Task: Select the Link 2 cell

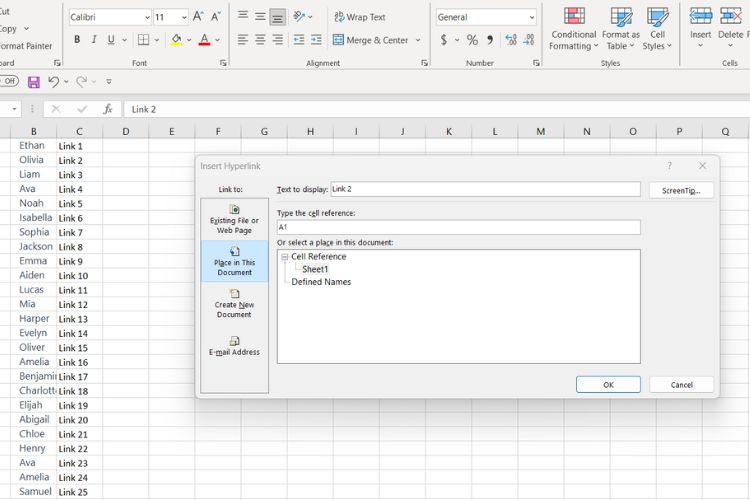Action: (x=79, y=160)
